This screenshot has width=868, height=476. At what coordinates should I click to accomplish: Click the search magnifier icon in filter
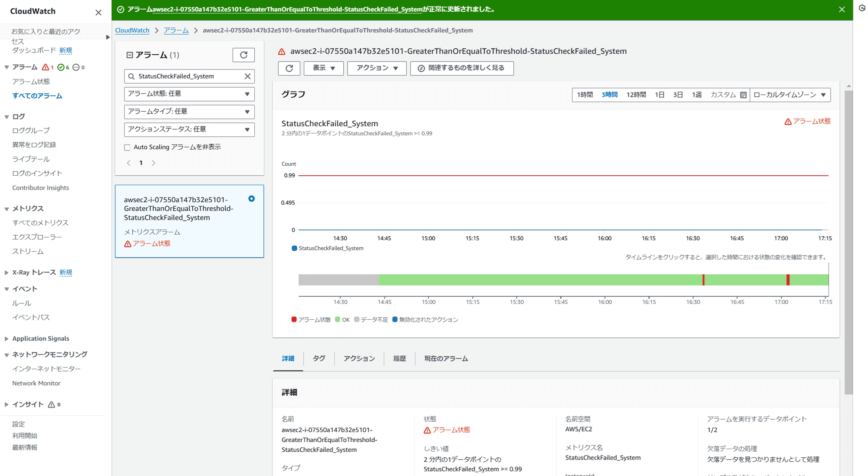point(132,76)
